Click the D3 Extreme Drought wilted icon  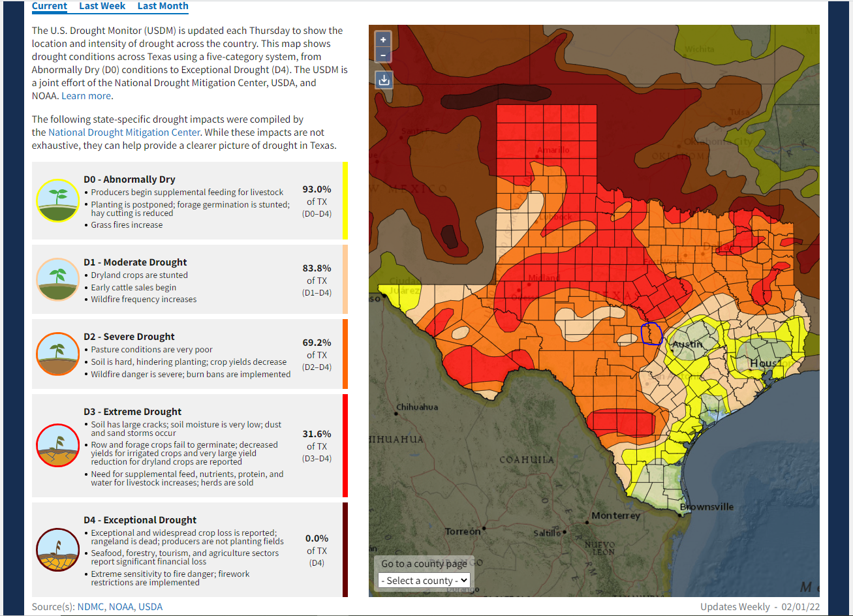coord(57,445)
